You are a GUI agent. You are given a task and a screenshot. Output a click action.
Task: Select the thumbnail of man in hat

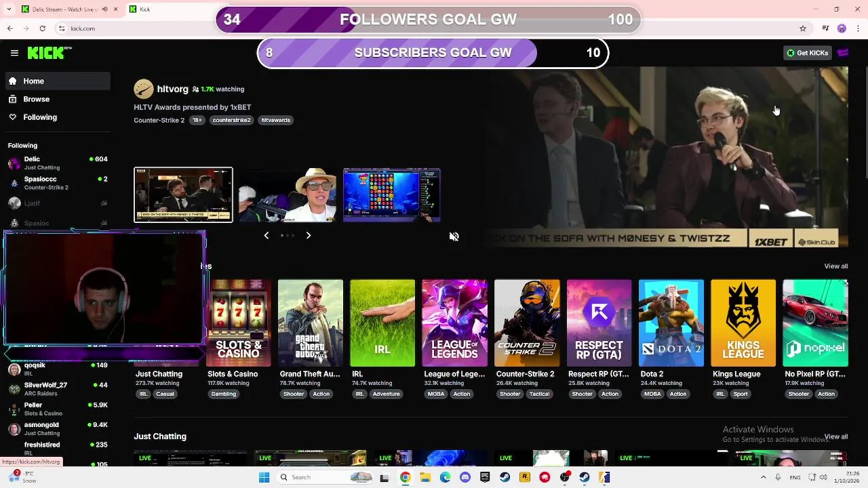pyautogui.click(x=288, y=195)
